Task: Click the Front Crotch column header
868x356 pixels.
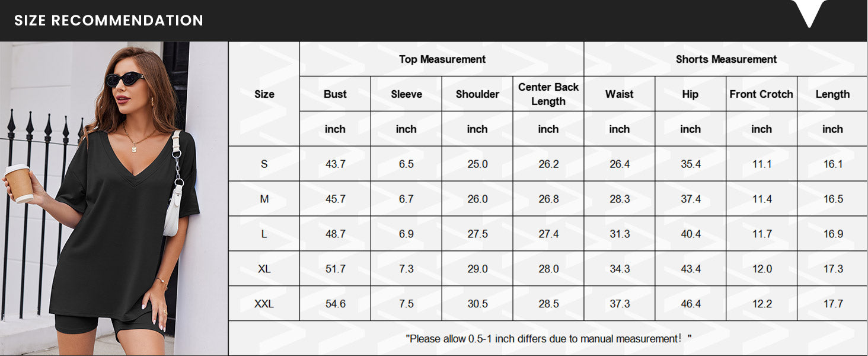Action: [x=761, y=94]
